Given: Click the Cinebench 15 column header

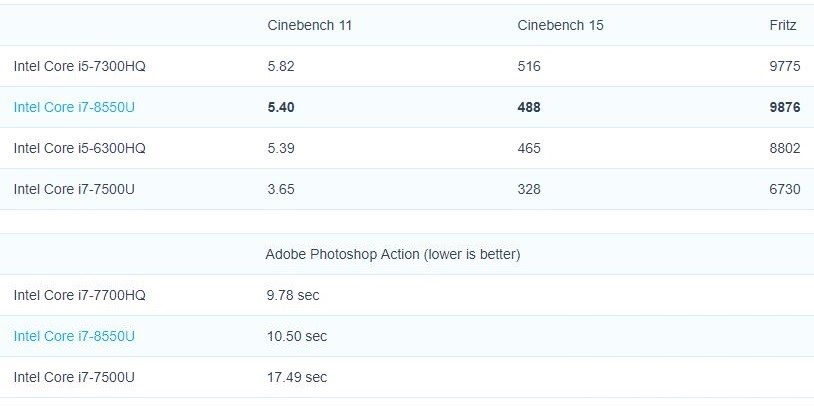Looking at the screenshot, I should pos(560,25).
